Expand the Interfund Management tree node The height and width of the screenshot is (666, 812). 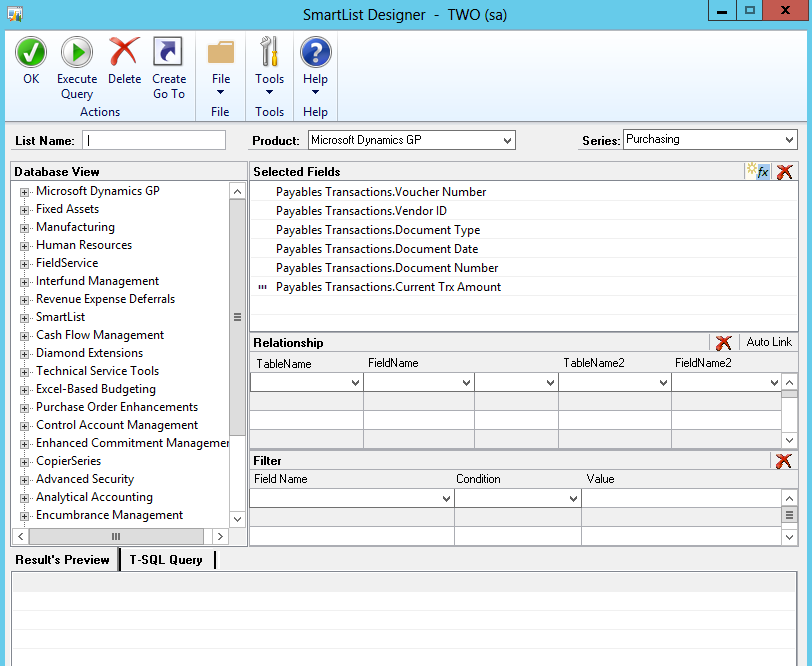pos(24,282)
